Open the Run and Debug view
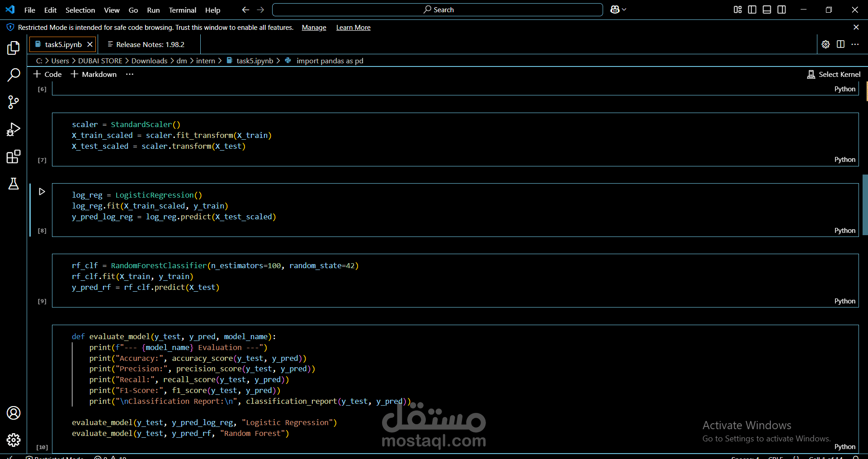Viewport: 868px width, 459px height. pos(14,129)
